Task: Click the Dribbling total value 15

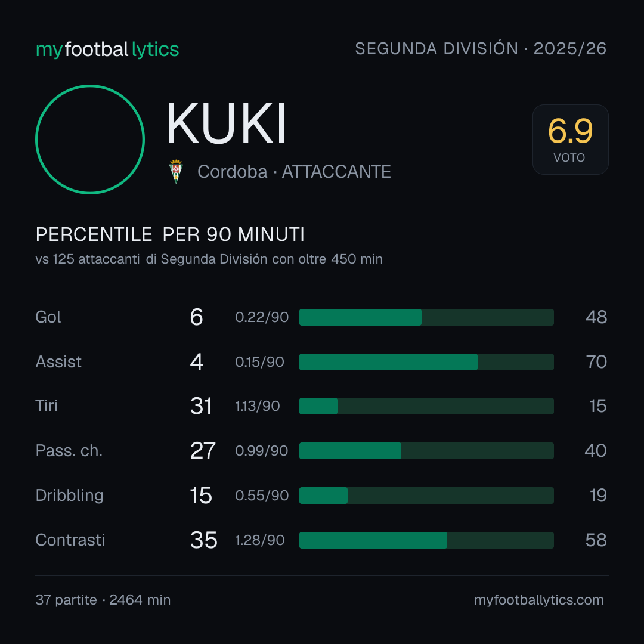Action: click(201, 496)
